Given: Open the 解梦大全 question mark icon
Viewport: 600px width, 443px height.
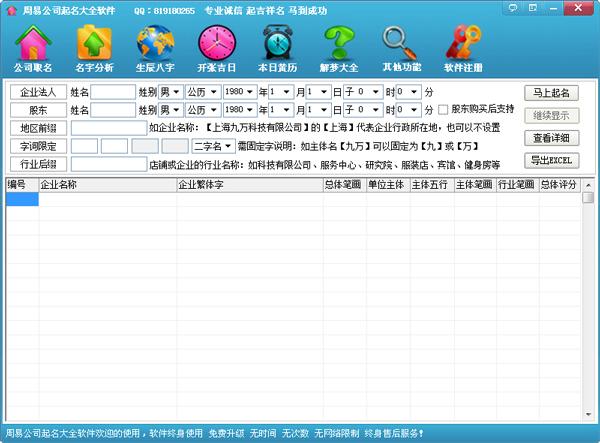Looking at the screenshot, I should click(339, 47).
